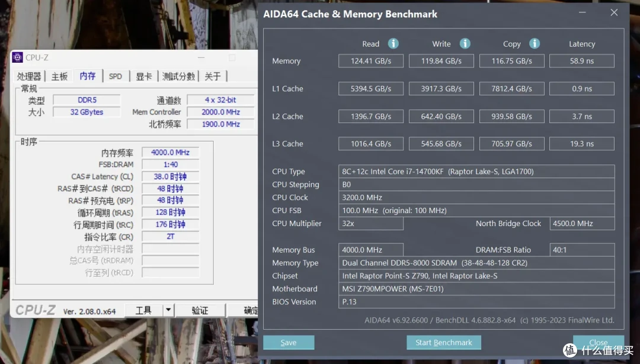Screen dimensions: 640x364
Task: Click the L3 Cache Latency value 19.3 ns
Action: click(x=582, y=143)
